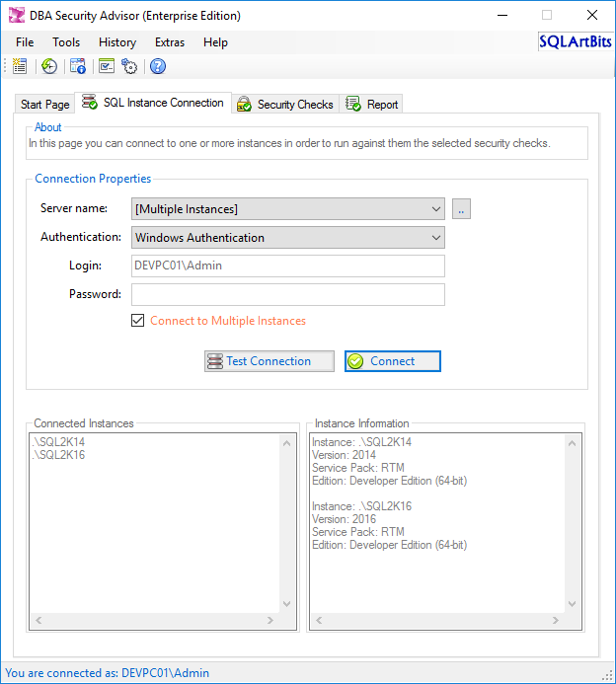
Task: Open the History menu
Action: [x=117, y=42]
